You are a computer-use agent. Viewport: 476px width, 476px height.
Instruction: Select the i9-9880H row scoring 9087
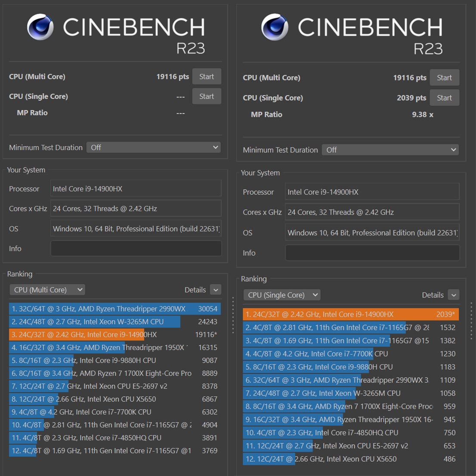115,360
